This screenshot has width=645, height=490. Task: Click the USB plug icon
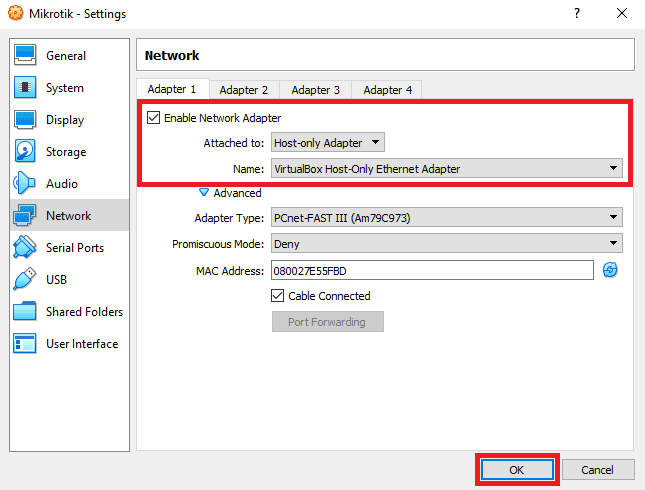(x=25, y=279)
